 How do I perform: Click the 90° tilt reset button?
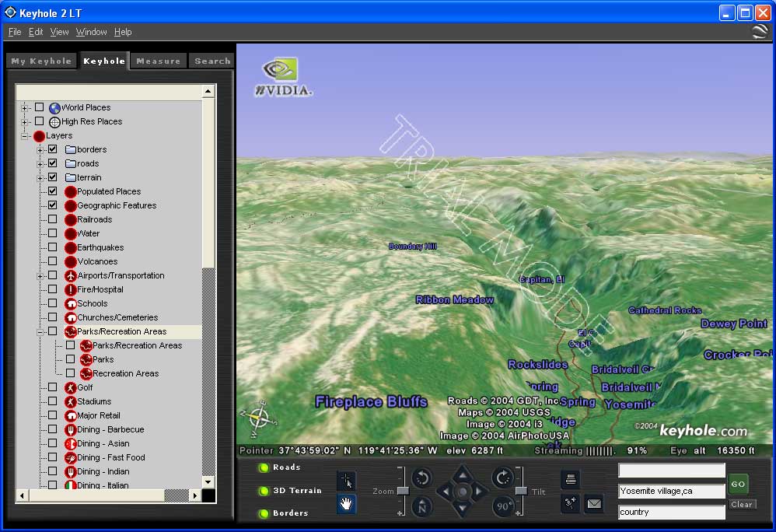(502, 507)
